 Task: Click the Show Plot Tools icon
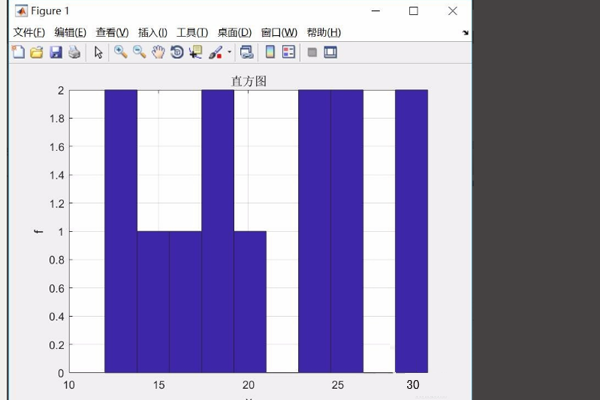point(330,52)
